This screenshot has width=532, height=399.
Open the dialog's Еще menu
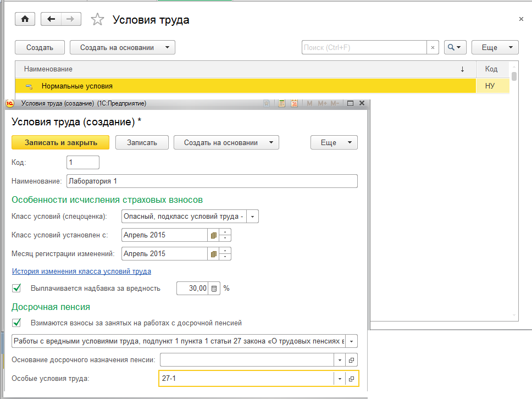334,142
